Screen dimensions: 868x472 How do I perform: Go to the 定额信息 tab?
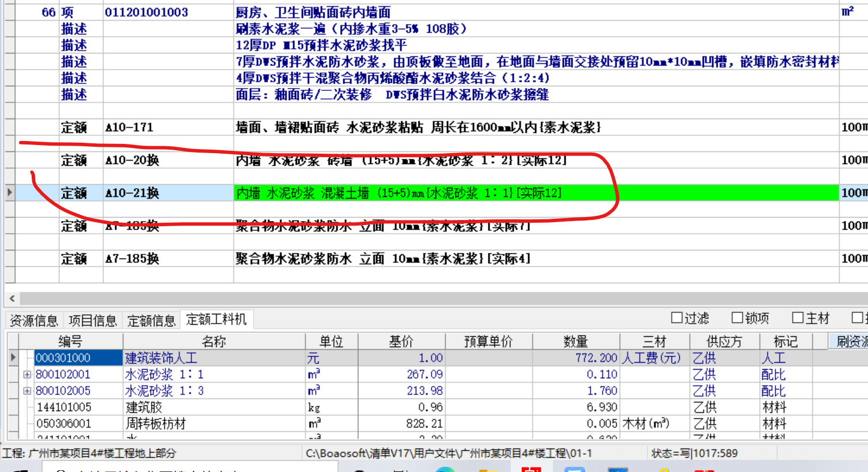click(x=151, y=321)
